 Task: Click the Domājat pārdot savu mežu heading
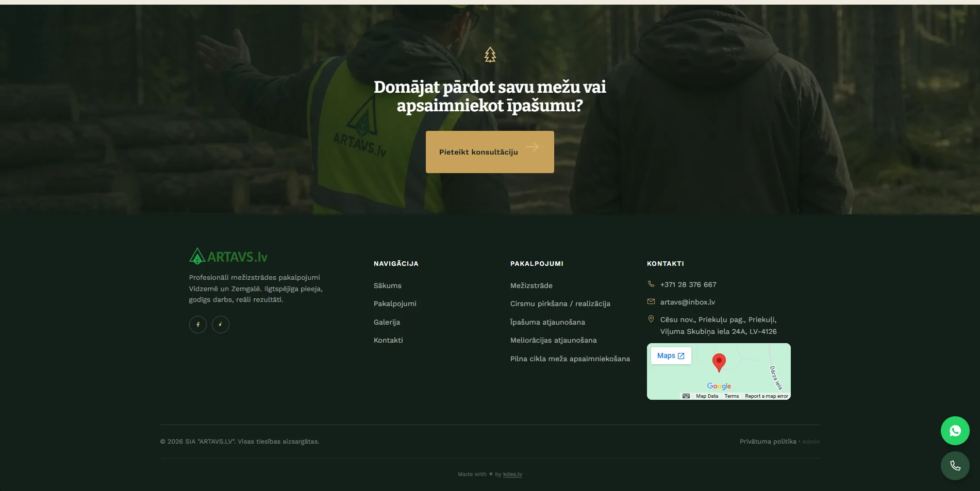490,96
